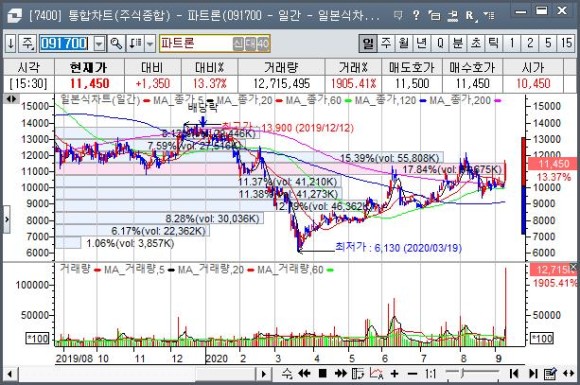Click the sort list icon beside search
The image size is (580, 385).
[x=135, y=44]
